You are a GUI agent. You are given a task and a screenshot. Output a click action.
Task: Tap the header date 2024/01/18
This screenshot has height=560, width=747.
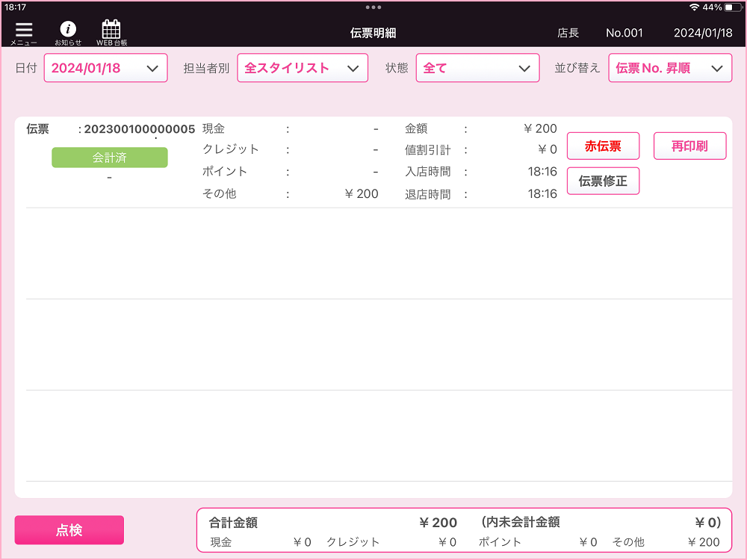click(x=703, y=33)
